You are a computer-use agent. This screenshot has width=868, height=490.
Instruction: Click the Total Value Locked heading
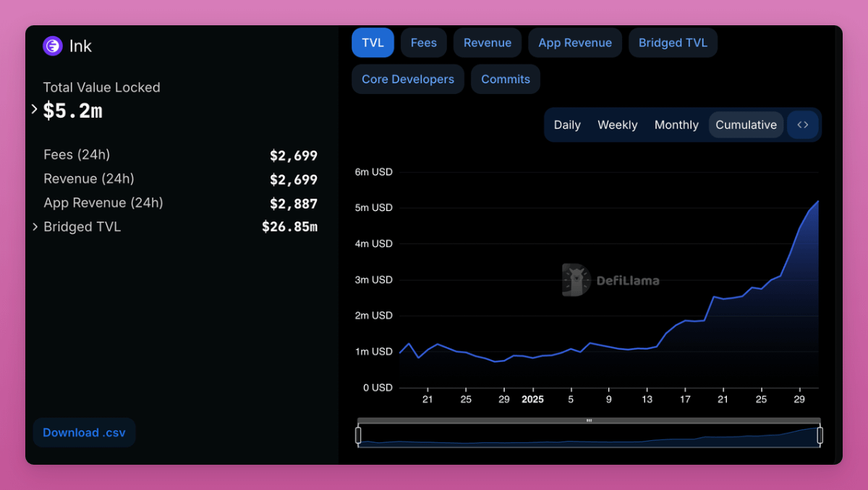coord(101,87)
